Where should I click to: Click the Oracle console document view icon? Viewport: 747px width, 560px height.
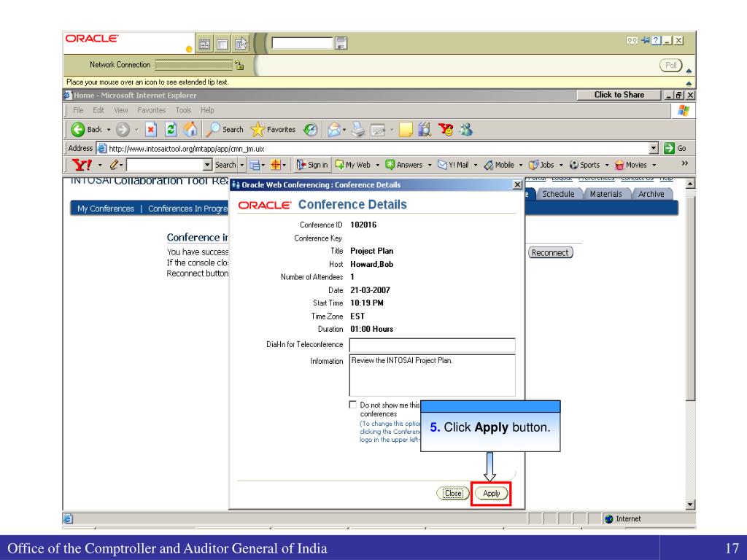(x=204, y=44)
